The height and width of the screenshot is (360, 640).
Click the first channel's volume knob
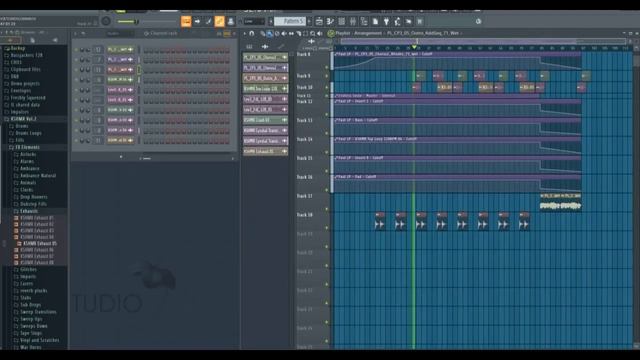(x=88, y=49)
